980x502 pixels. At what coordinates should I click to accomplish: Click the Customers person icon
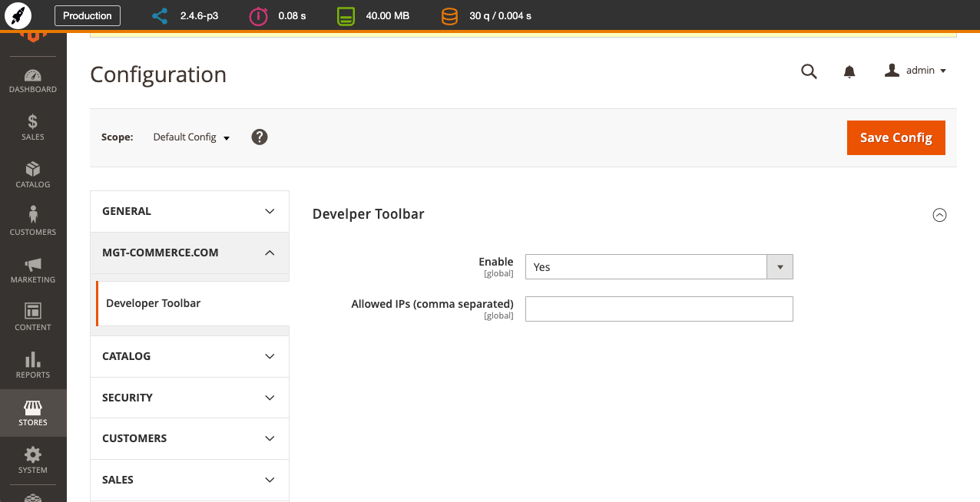(x=32, y=218)
